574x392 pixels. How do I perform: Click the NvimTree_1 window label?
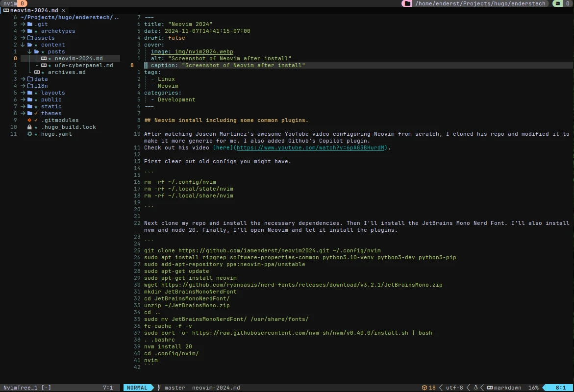21,388
